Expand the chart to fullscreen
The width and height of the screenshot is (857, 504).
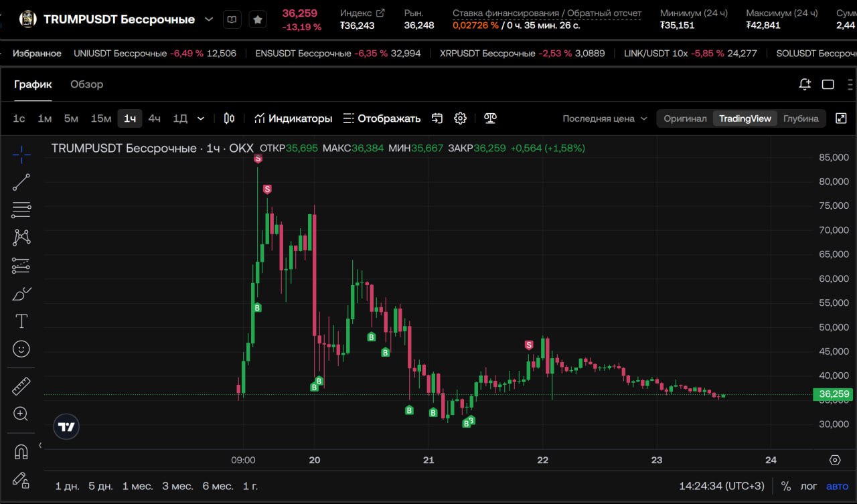[842, 118]
